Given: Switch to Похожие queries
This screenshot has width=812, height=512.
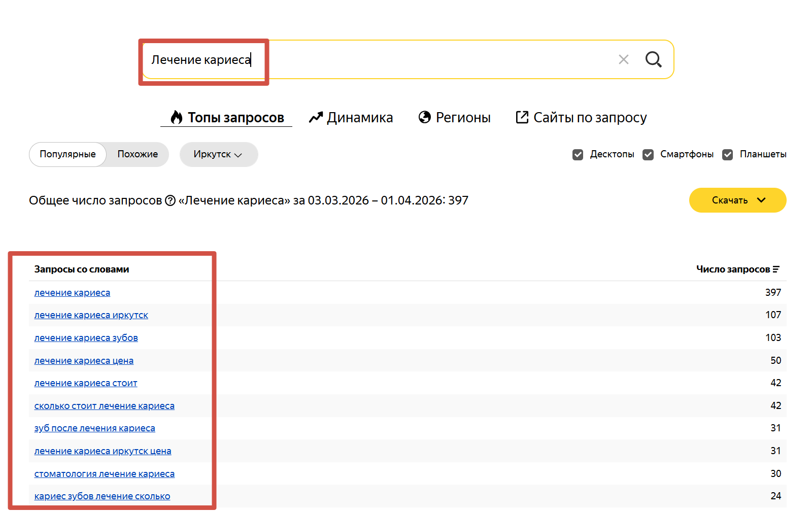Looking at the screenshot, I should (138, 154).
